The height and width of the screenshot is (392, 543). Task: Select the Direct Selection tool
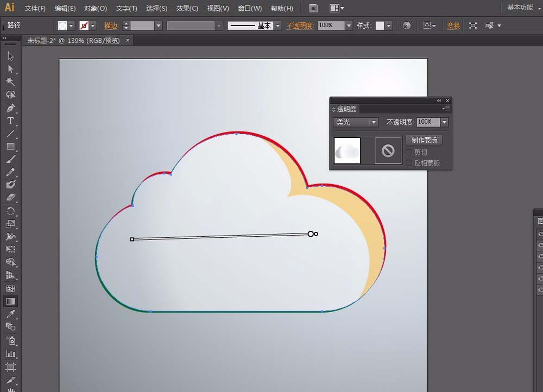pos(10,69)
